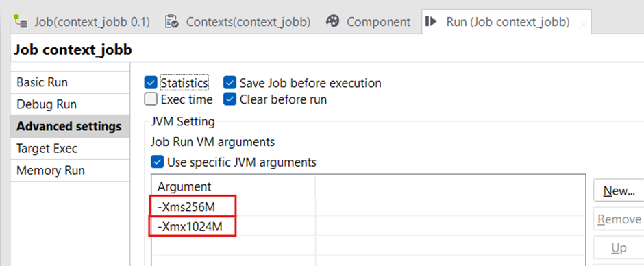
Task: Open Target Exec settings
Action: pyautogui.click(x=70, y=148)
